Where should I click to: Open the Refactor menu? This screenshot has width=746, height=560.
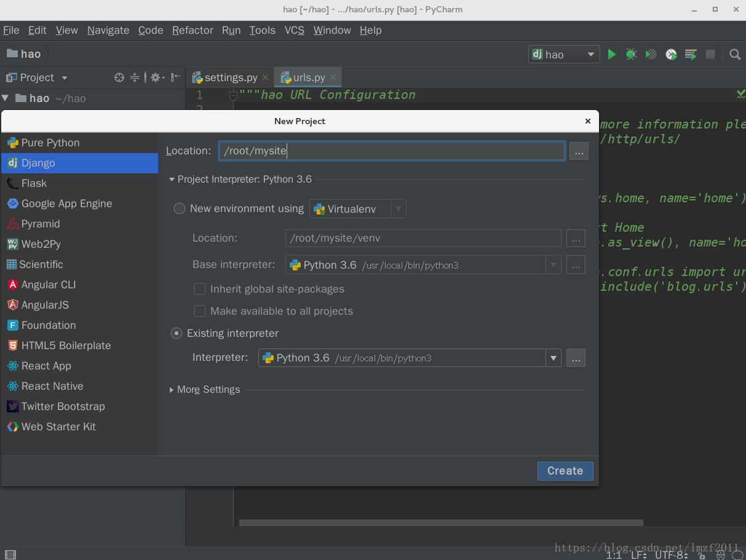(192, 30)
